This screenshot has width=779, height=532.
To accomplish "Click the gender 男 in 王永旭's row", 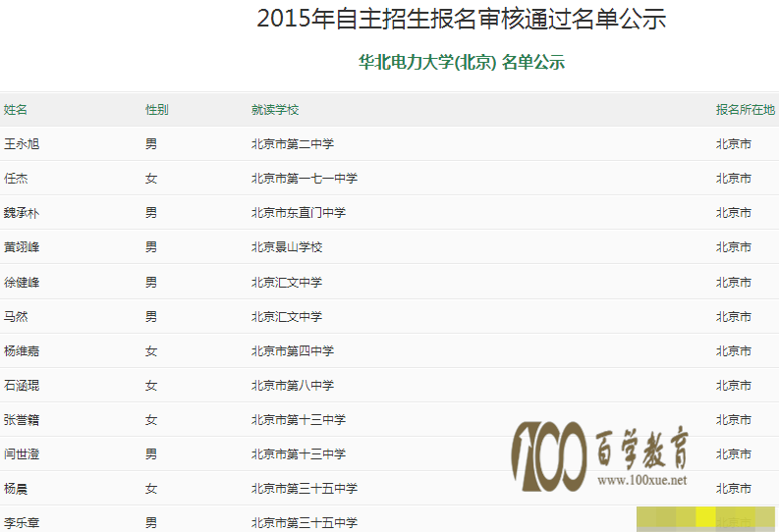I will tap(151, 144).
